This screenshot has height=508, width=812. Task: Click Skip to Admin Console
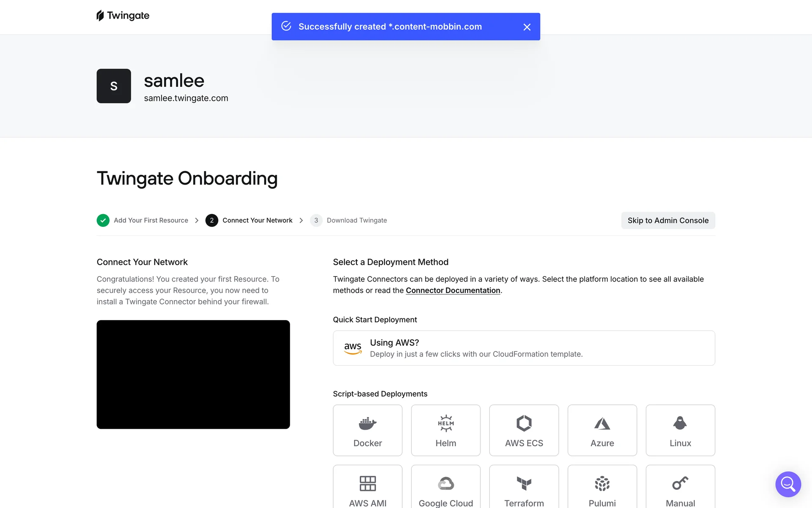[x=668, y=221]
